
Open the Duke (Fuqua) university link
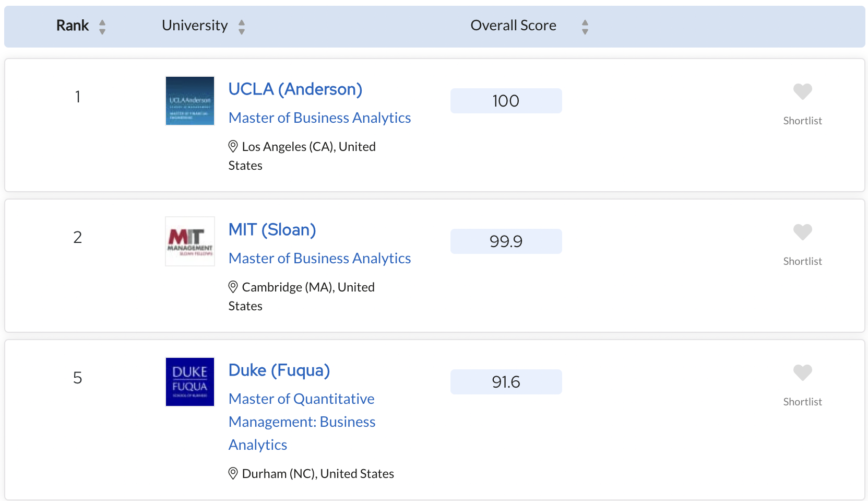point(279,370)
